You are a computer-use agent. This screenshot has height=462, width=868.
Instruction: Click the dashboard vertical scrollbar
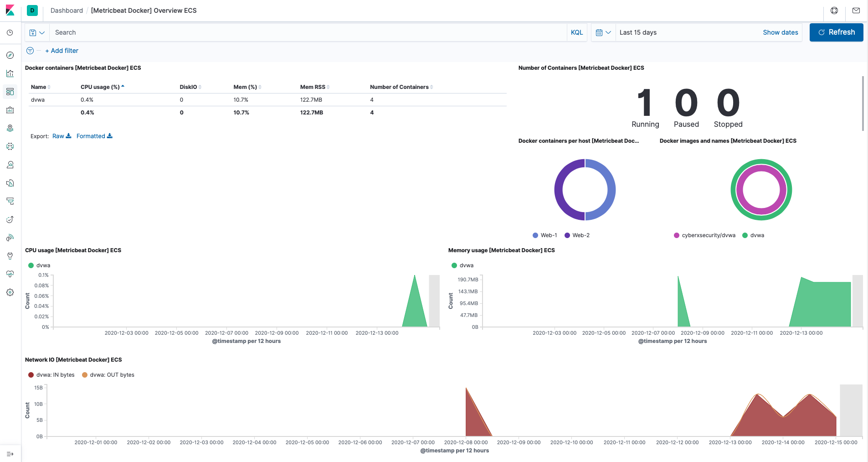coord(863,104)
